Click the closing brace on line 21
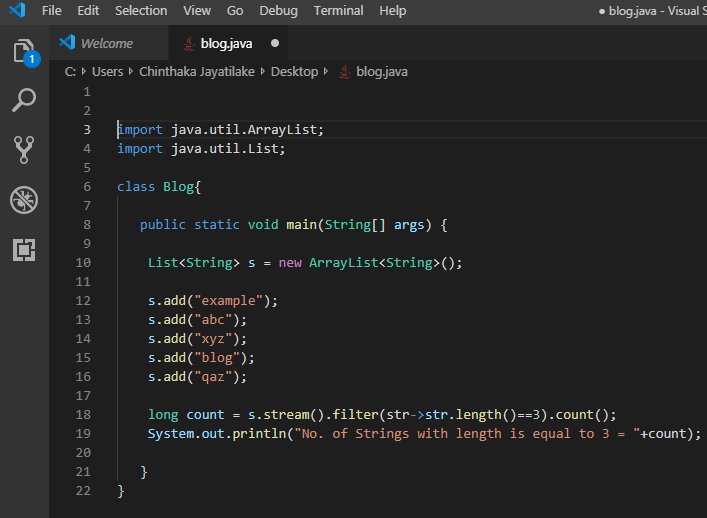Screen dimensions: 707x518 tap(144, 472)
